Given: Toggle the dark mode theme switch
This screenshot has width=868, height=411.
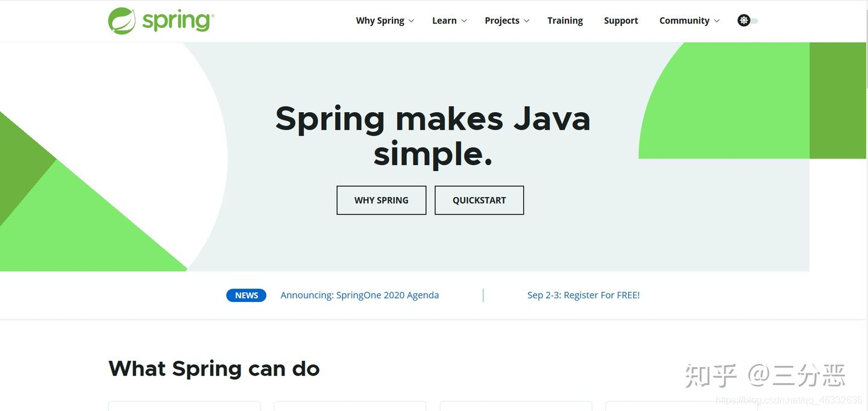Looking at the screenshot, I should (x=748, y=20).
